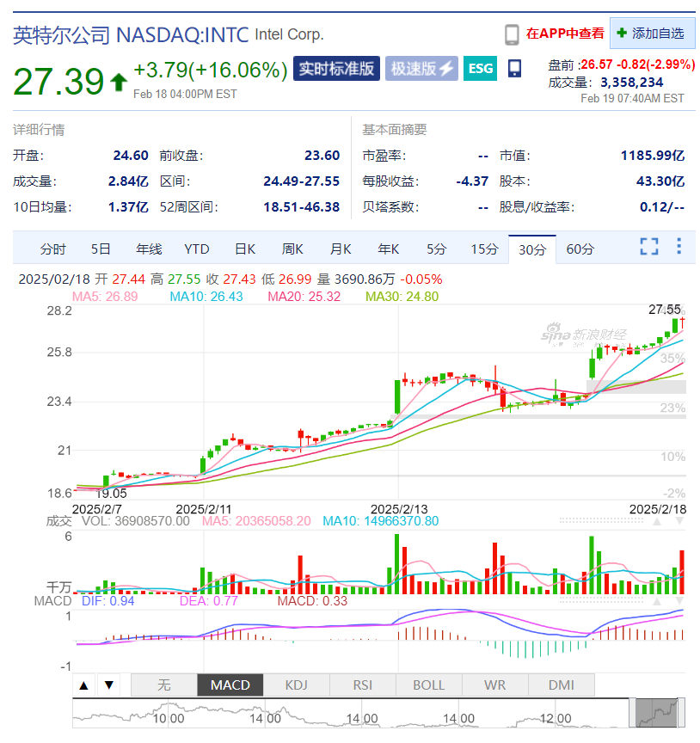Screen dimensions: 700x743
Task: Click the green up arrow next to price 27.39
Action: [119, 82]
